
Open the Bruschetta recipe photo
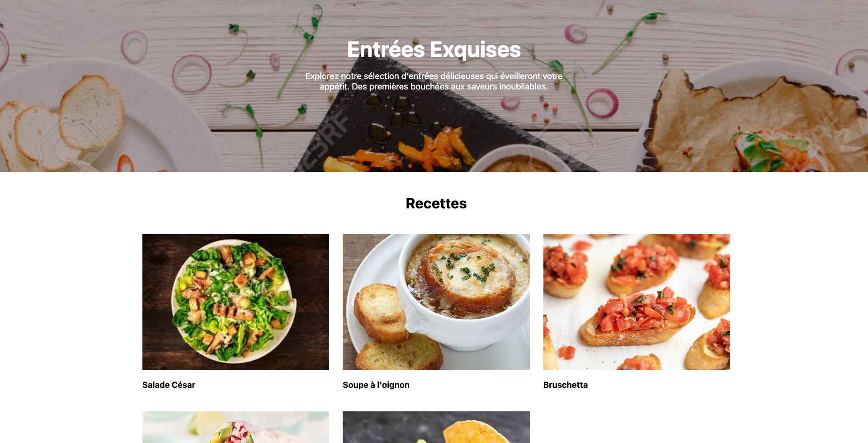(x=637, y=302)
